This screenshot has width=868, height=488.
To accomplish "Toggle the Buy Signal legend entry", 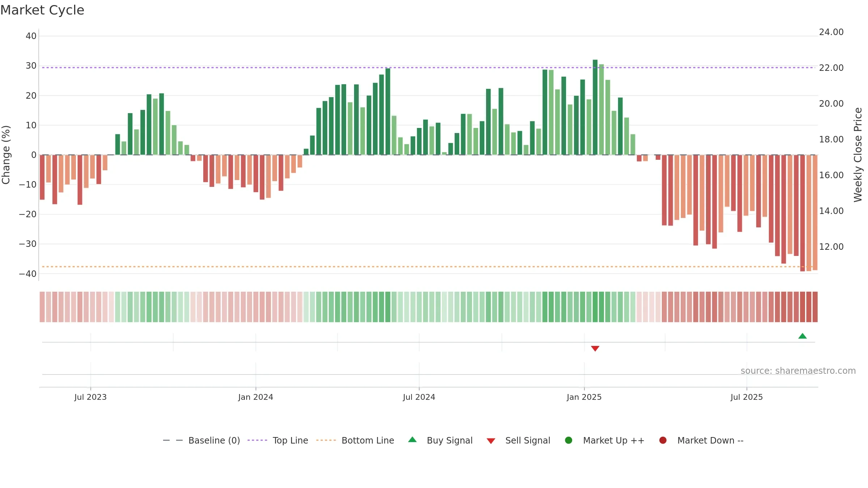I will point(440,440).
